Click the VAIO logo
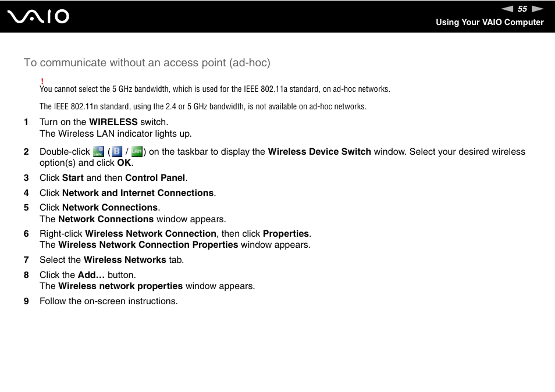Screen dimensions: 555x392 click(x=38, y=17)
